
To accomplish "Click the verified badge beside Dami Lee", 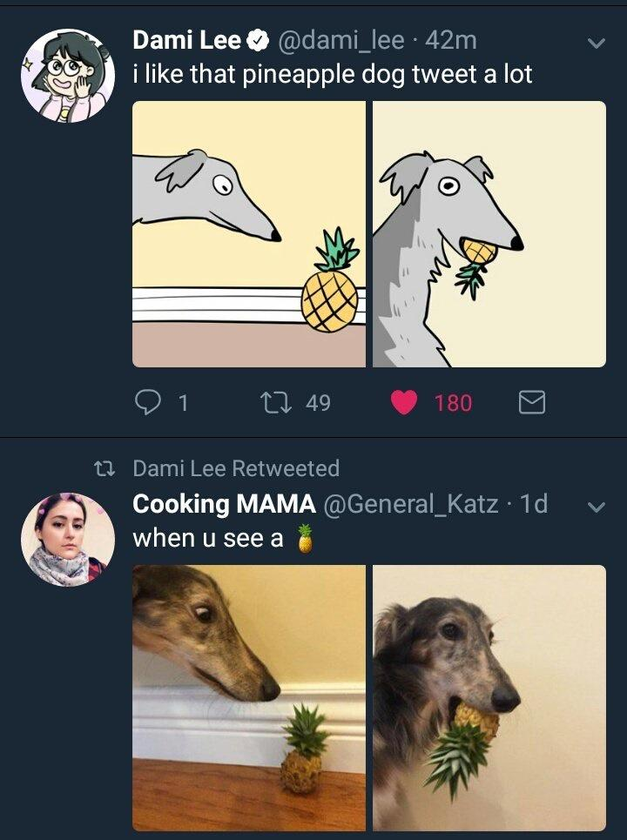I will [259, 40].
